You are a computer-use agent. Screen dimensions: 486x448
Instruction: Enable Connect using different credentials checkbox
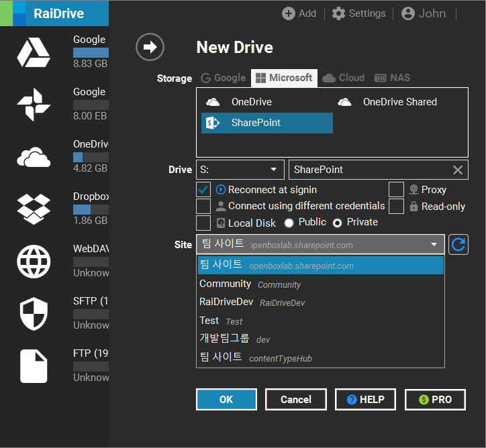click(x=203, y=206)
